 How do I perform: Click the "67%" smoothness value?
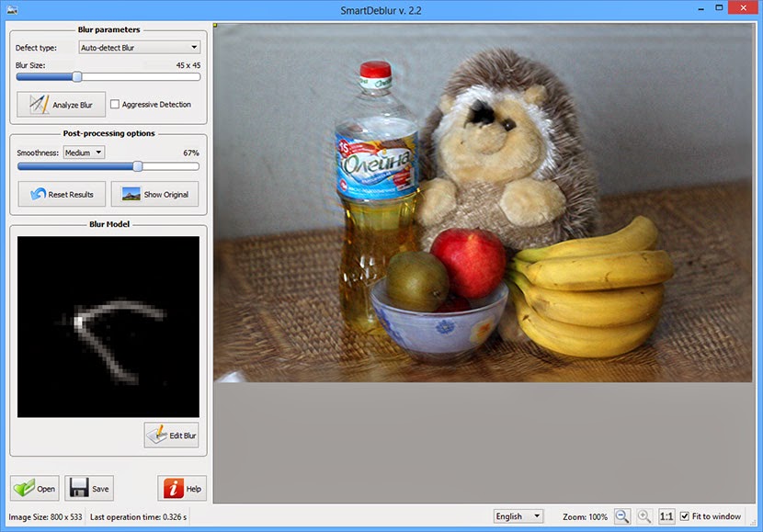191,153
